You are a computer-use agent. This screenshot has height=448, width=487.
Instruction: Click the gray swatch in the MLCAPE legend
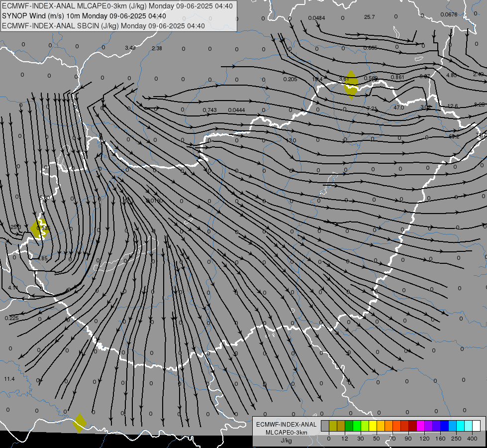tap(325, 426)
